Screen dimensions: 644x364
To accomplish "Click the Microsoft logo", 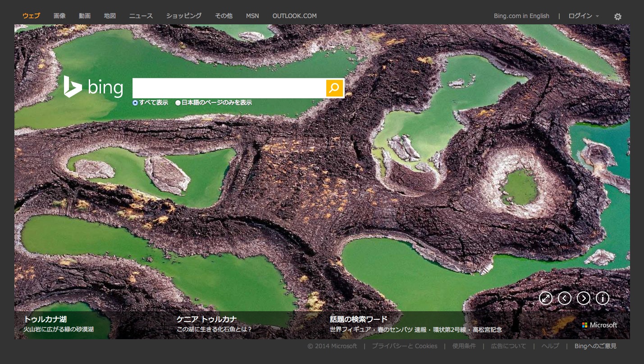I will [x=599, y=325].
